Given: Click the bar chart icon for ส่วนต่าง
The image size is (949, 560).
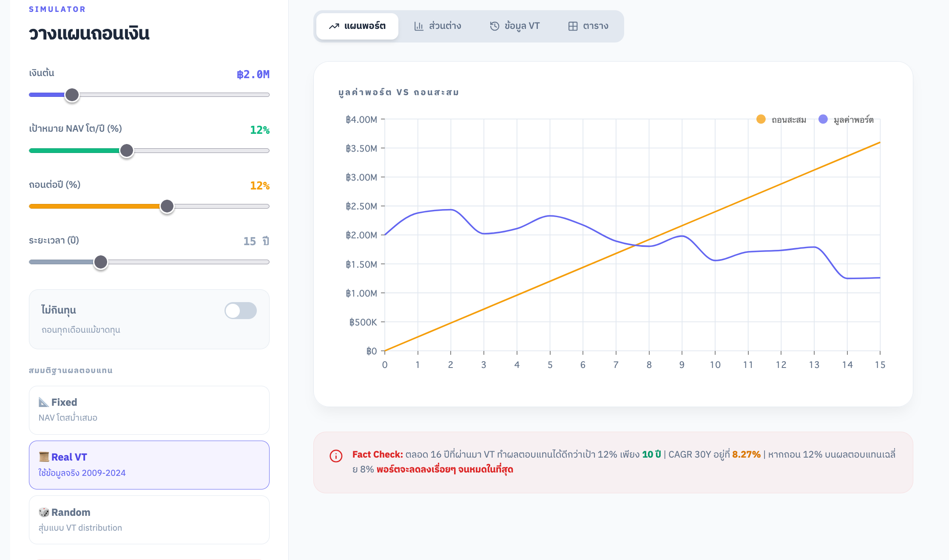Looking at the screenshot, I should [x=419, y=26].
